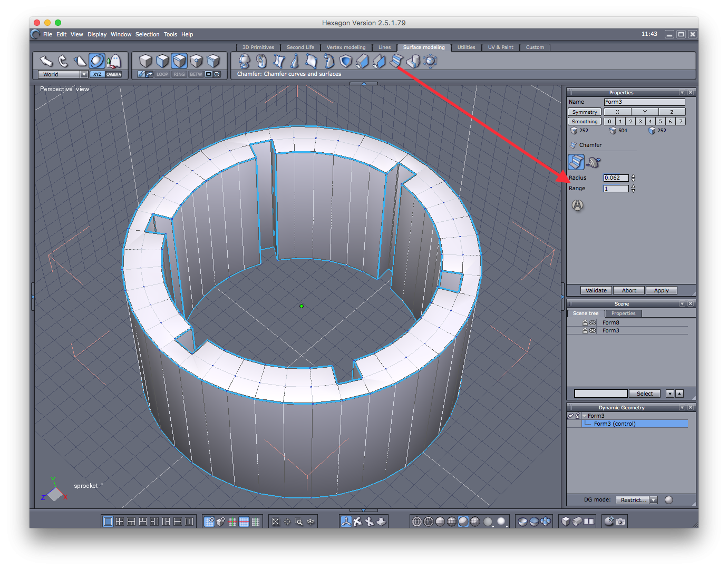Click the snapshot camera icon in bottom bar

coord(620,522)
